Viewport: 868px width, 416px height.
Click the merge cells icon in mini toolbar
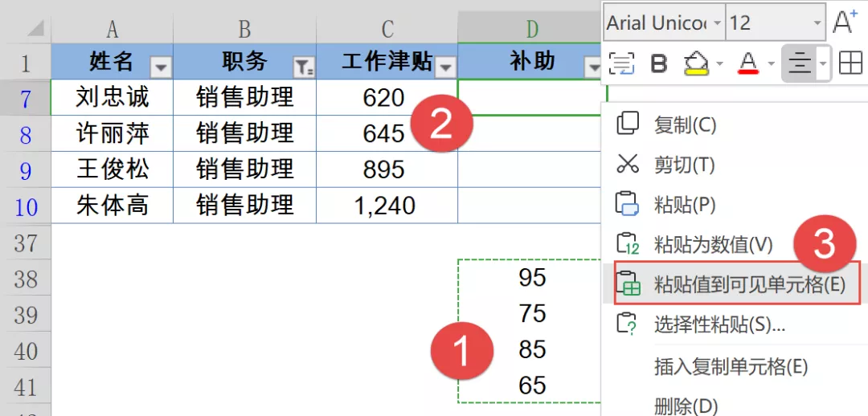pos(621,63)
